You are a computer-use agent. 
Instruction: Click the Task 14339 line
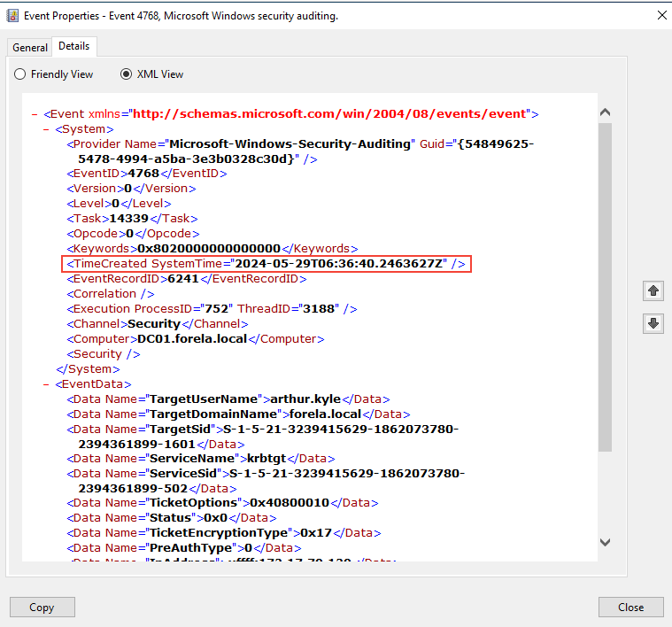[x=132, y=219]
